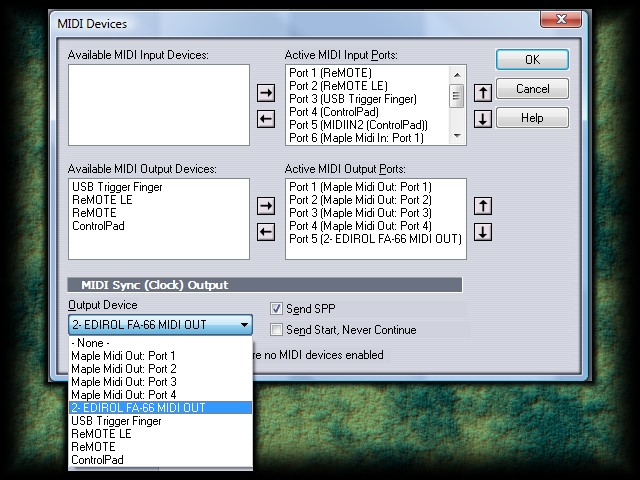The image size is (640, 480).
Task: Add selected input device with right arrow
Action: [x=266, y=93]
